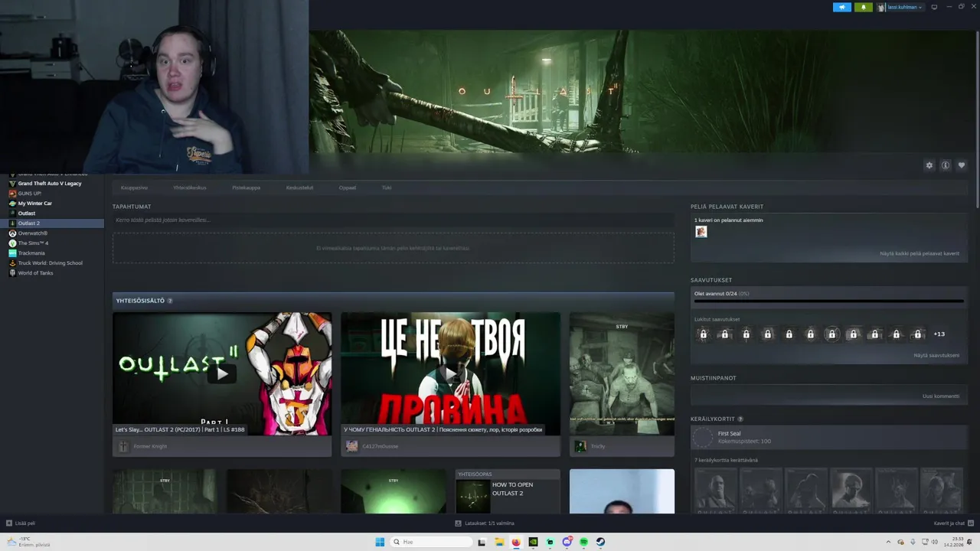Image resolution: width=980 pixels, height=551 pixels.
Task: Click the +13 more achievements indicator
Action: click(939, 334)
